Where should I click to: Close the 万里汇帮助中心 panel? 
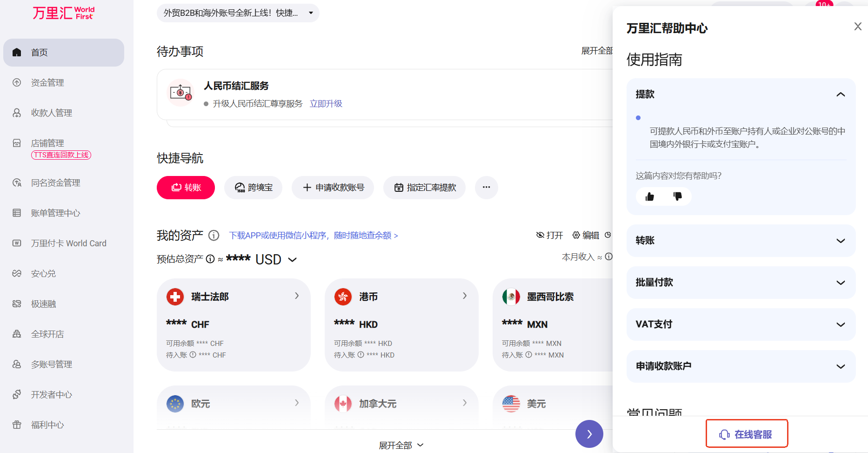coord(858,27)
